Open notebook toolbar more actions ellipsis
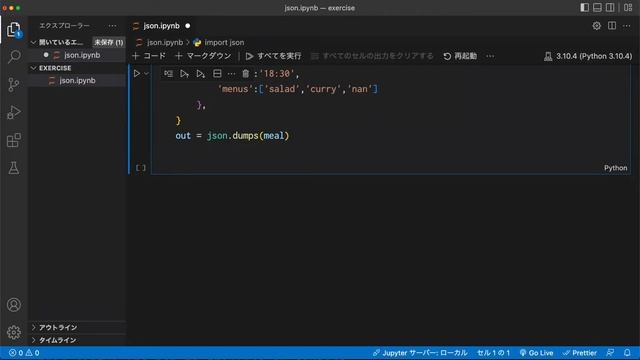 [490, 56]
